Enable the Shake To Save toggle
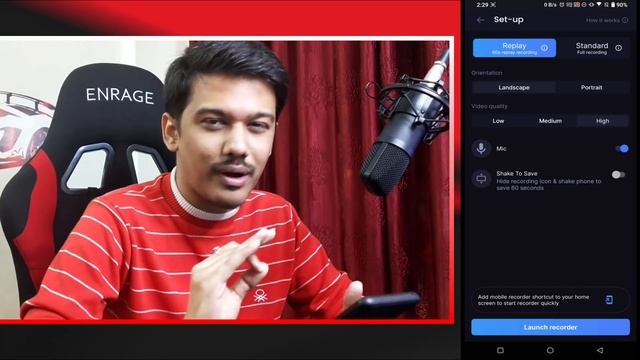The width and height of the screenshot is (640, 360). pyautogui.click(x=618, y=175)
